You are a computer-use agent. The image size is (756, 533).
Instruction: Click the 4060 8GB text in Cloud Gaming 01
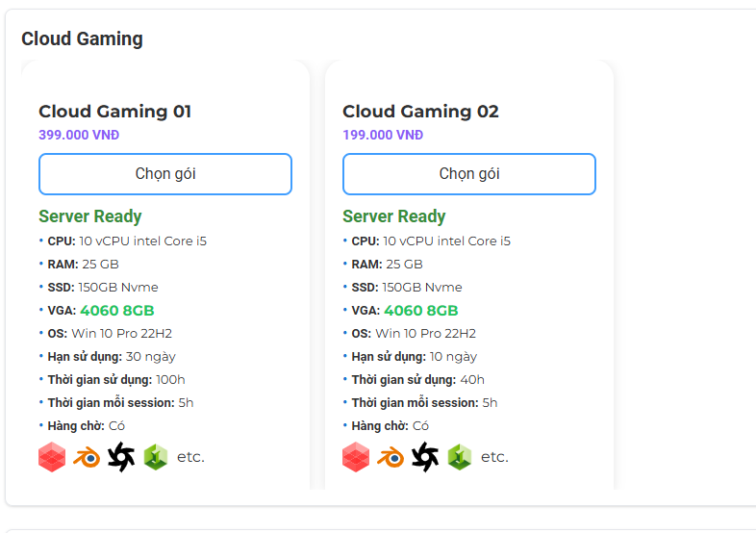coord(117,311)
